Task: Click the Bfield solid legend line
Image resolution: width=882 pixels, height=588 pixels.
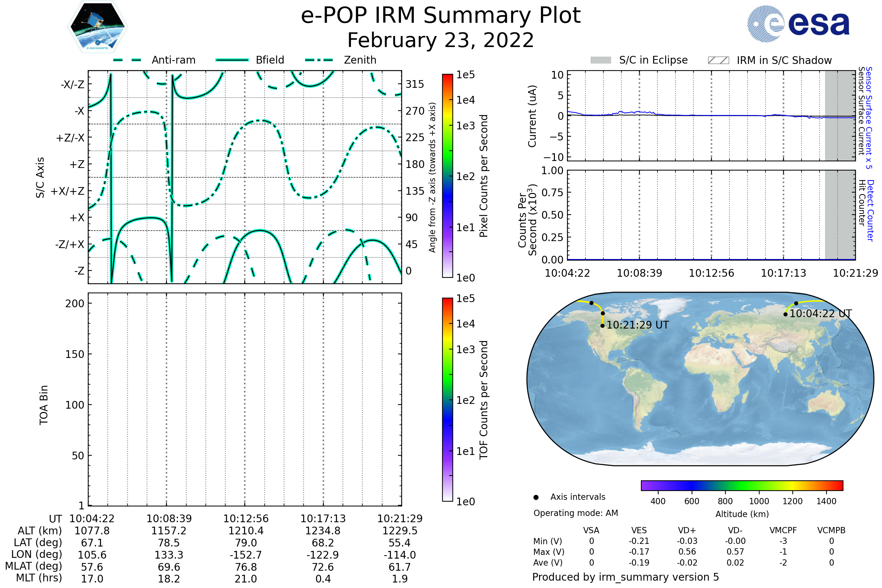Action: (x=232, y=60)
